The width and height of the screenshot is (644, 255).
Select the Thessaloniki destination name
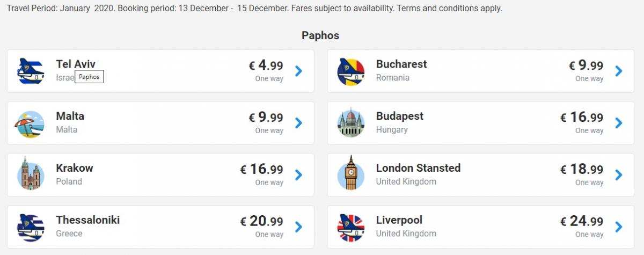(x=87, y=220)
